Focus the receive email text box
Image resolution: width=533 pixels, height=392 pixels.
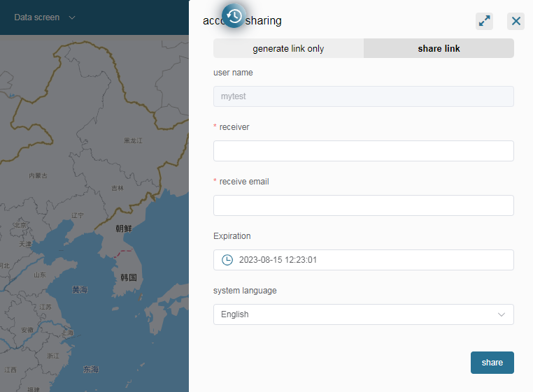363,205
